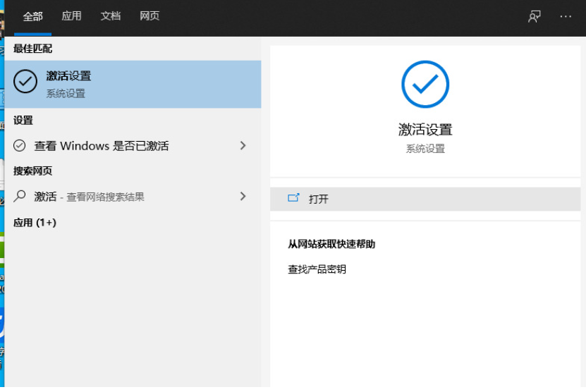The height and width of the screenshot is (392, 586).
Task: Open the 文档 search tab
Action: click(111, 16)
